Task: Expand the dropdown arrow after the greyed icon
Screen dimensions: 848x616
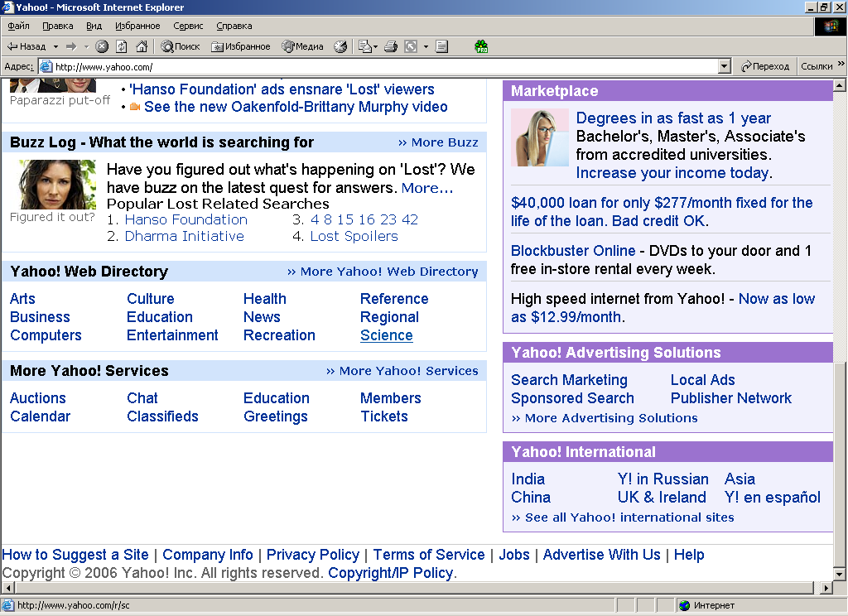Action: (426, 46)
